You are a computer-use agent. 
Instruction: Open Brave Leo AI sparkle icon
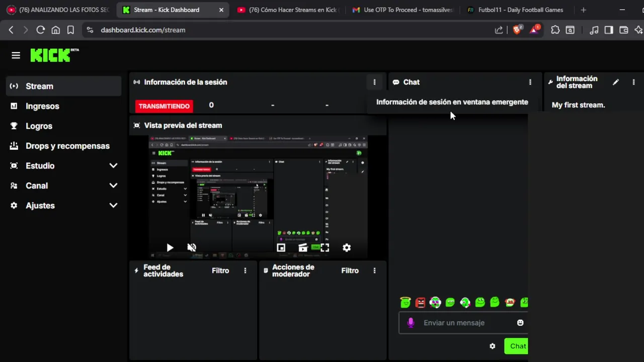(x=638, y=30)
